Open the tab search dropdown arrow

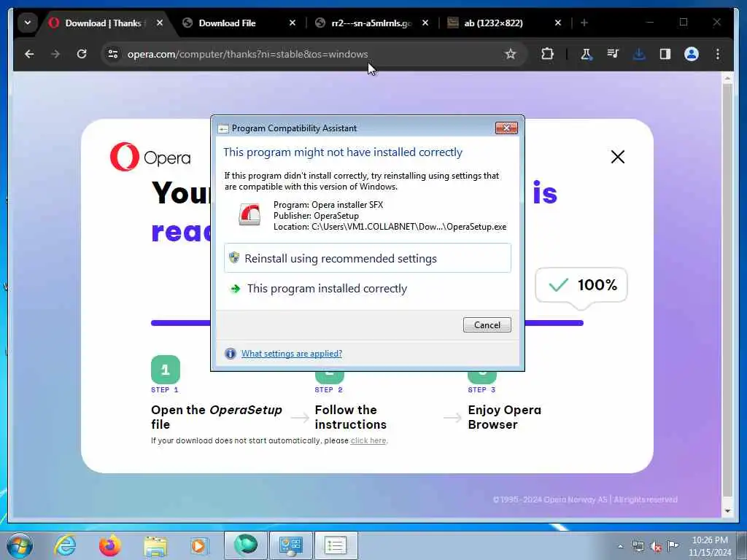pyautogui.click(x=28, y=23)
